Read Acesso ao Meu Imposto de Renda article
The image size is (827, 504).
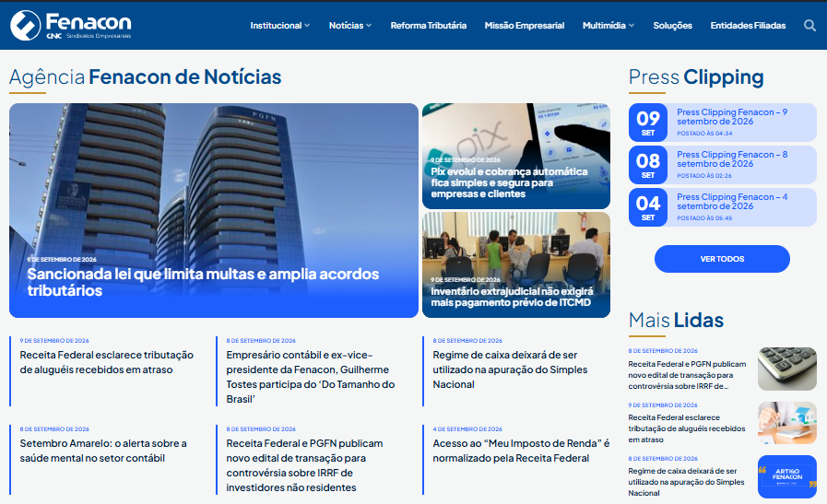click(521, 451)
